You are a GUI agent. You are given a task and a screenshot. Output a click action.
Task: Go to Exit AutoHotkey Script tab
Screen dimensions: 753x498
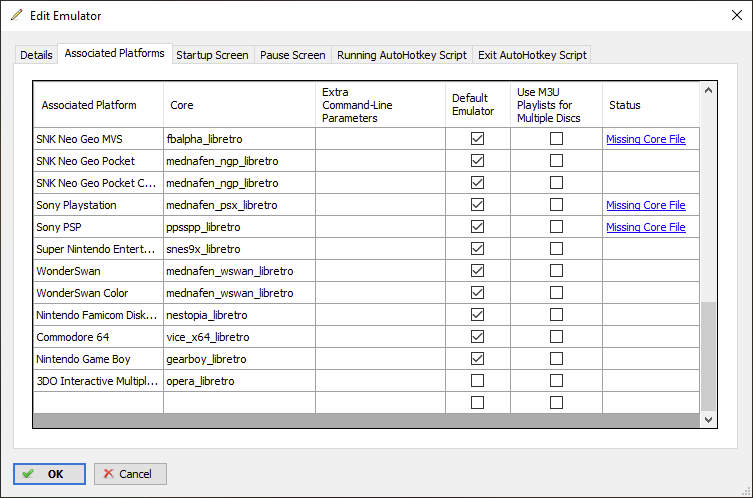(532, 55)
